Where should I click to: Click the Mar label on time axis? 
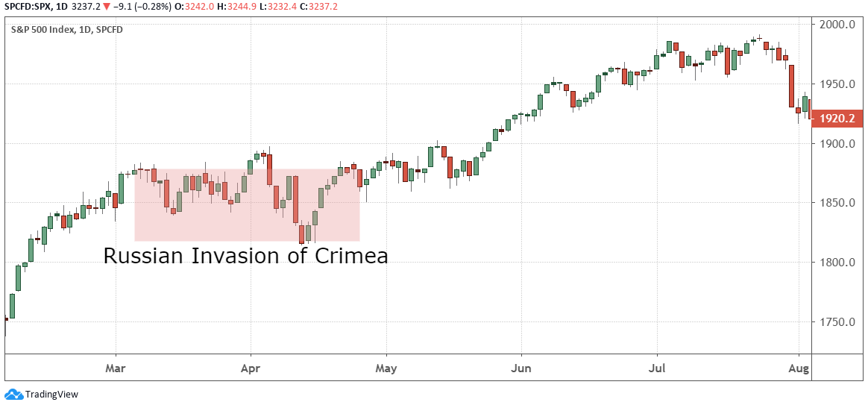pyautogui.click(x=115, y=368)
